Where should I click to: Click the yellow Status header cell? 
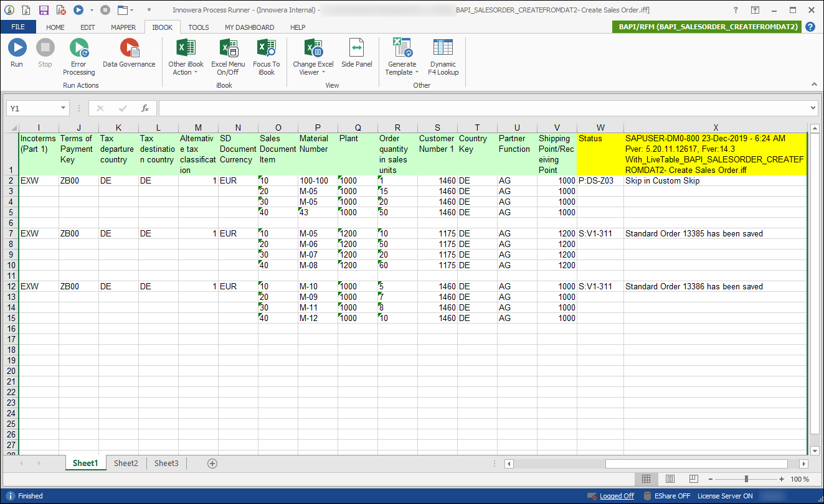tap(600, 154)
